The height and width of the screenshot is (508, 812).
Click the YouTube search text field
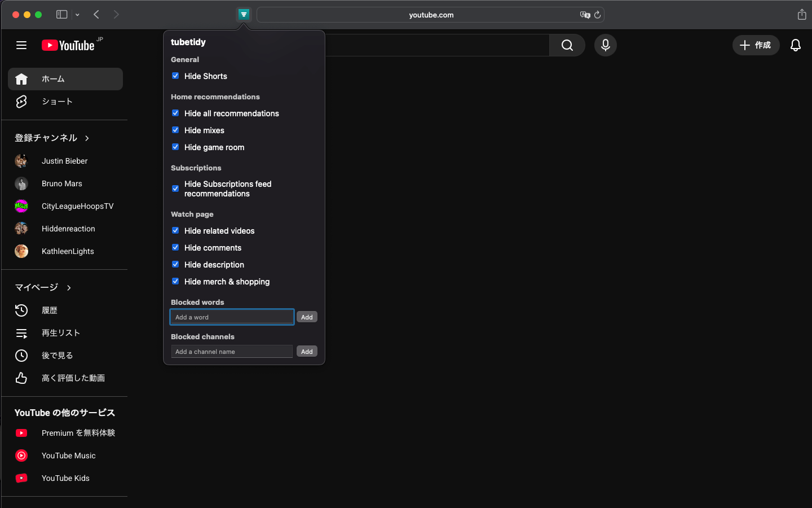tap(437, 45)
